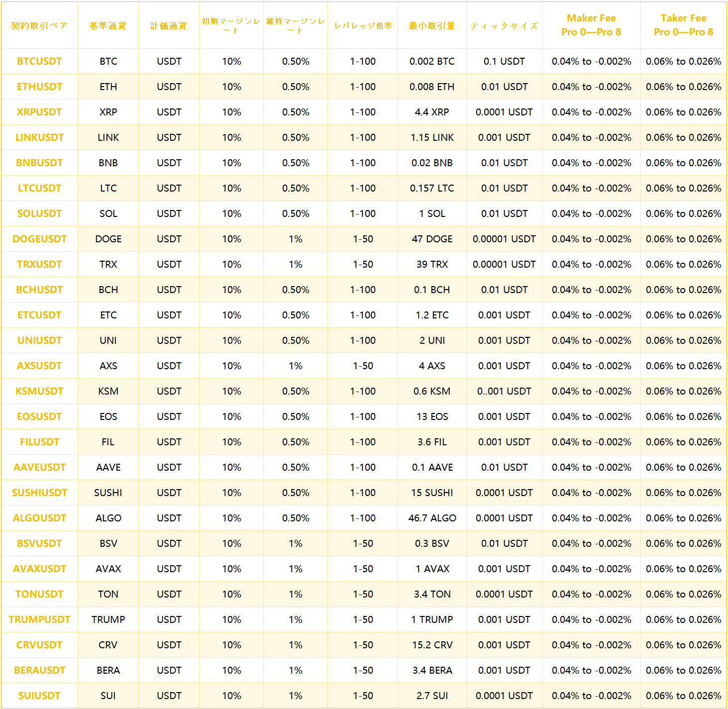Click the 15.2 CRV minimum trade cell
Image resolution: width=728 pixels, height=709 pixels.
point(432,645)
